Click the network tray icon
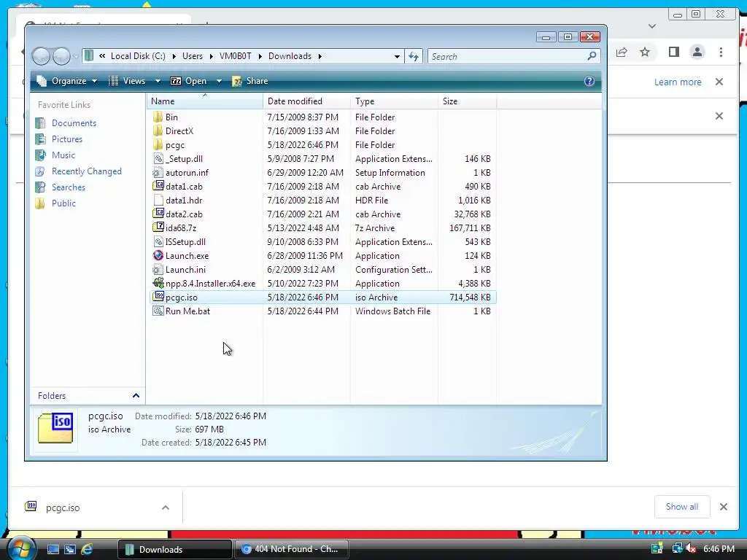The width and height of the screenshot is (747, 560). coord(677,548)
